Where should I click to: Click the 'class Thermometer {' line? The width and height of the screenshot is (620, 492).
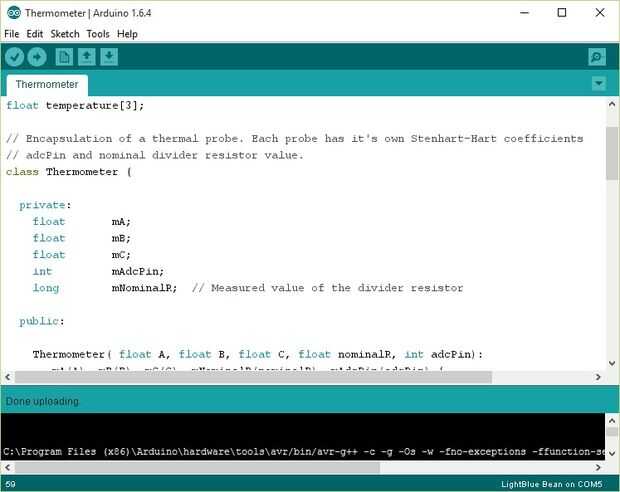tap(68, 172)
